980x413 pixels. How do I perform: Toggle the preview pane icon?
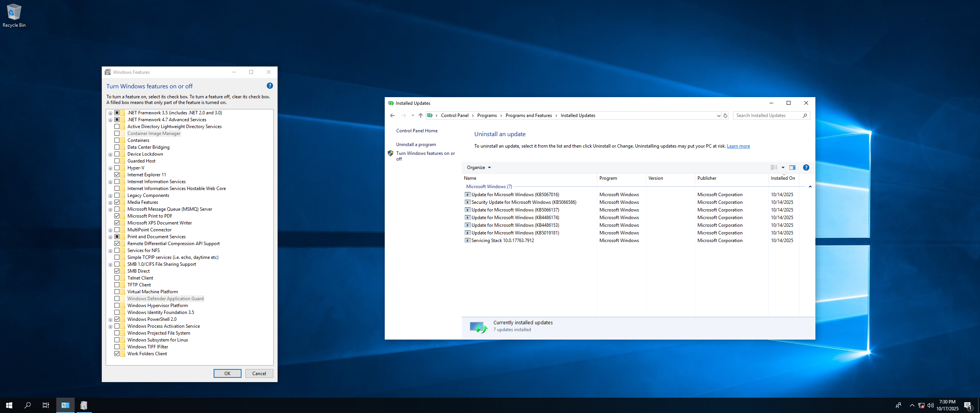tap(792, 167)
